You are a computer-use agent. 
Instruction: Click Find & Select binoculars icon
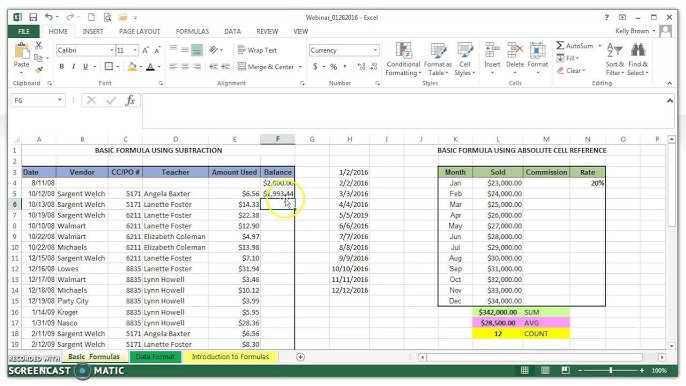638,50
